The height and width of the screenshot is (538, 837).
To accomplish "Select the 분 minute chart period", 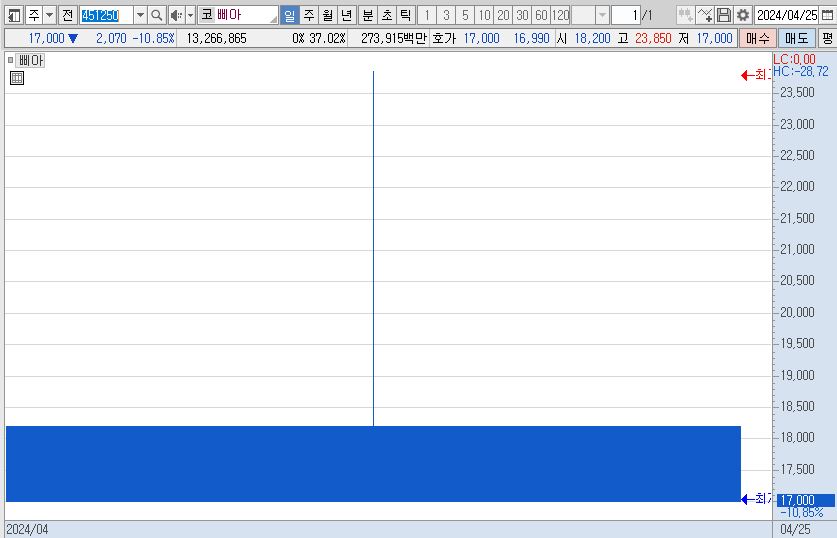I will point(367,15).
